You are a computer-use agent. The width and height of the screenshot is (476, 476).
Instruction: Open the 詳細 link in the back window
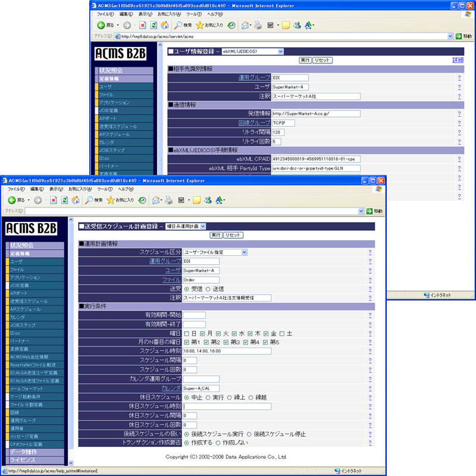point(457,60)
